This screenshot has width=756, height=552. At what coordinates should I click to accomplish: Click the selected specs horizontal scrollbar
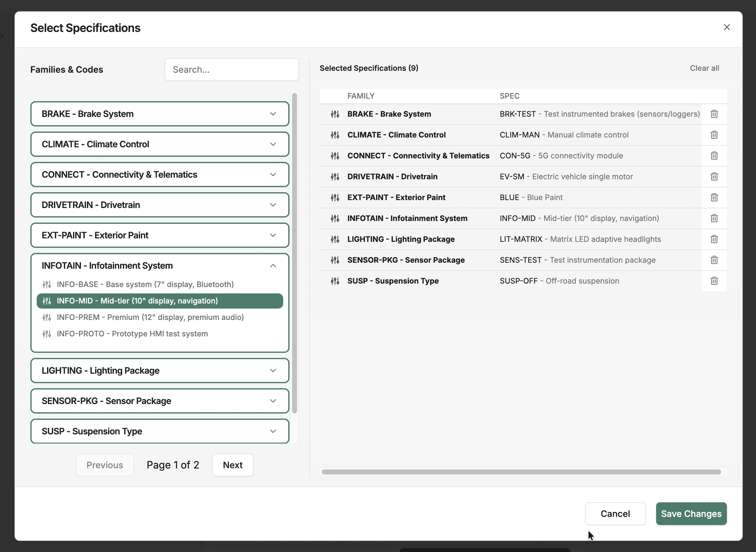tap(521, 472)
